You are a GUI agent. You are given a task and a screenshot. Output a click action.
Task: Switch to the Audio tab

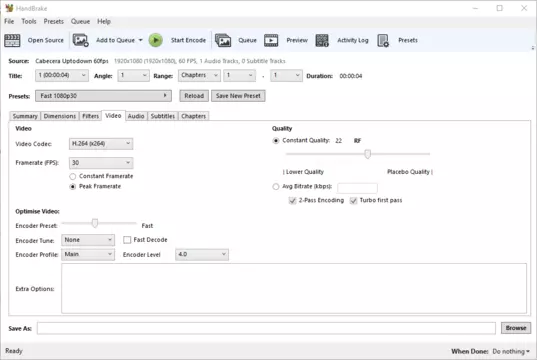tap(136, 116)
